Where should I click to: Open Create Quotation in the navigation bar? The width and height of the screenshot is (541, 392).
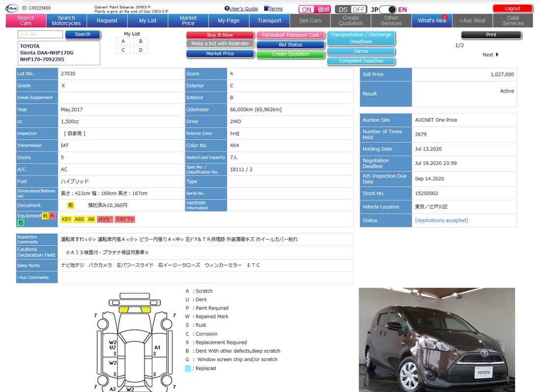click(351, 21)
